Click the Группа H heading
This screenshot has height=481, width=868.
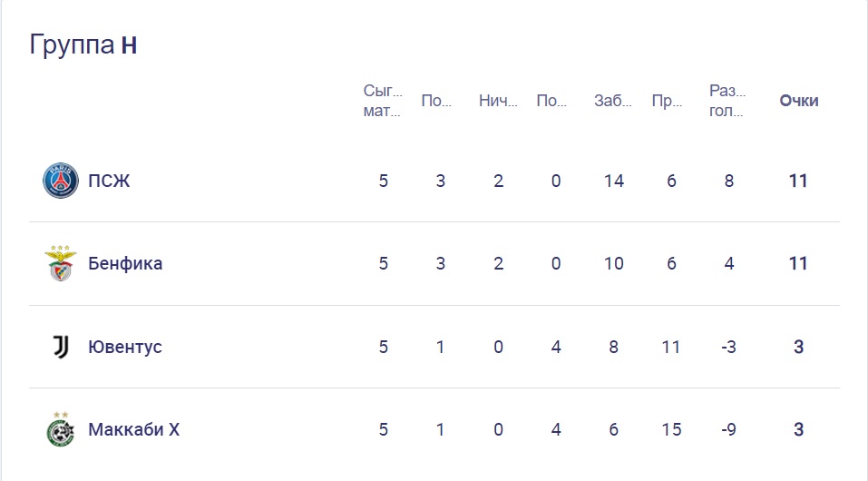point(83,44)
